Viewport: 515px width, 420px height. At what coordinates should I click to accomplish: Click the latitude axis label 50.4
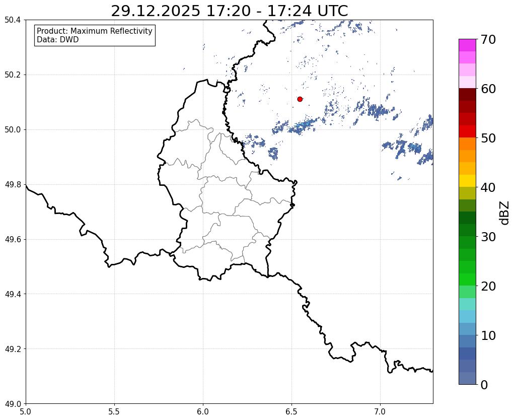[x=13, y=20]
